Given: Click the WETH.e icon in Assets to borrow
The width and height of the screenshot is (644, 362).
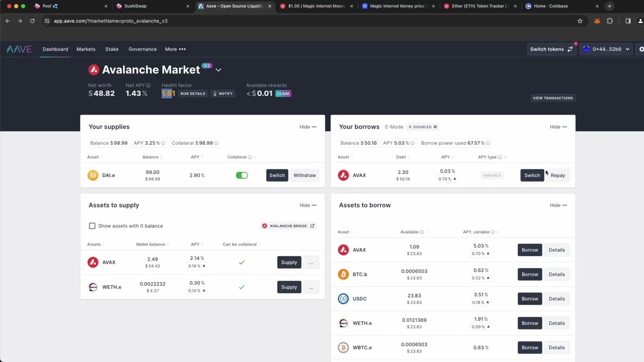Looking at the screenshot, I should 343,323.
